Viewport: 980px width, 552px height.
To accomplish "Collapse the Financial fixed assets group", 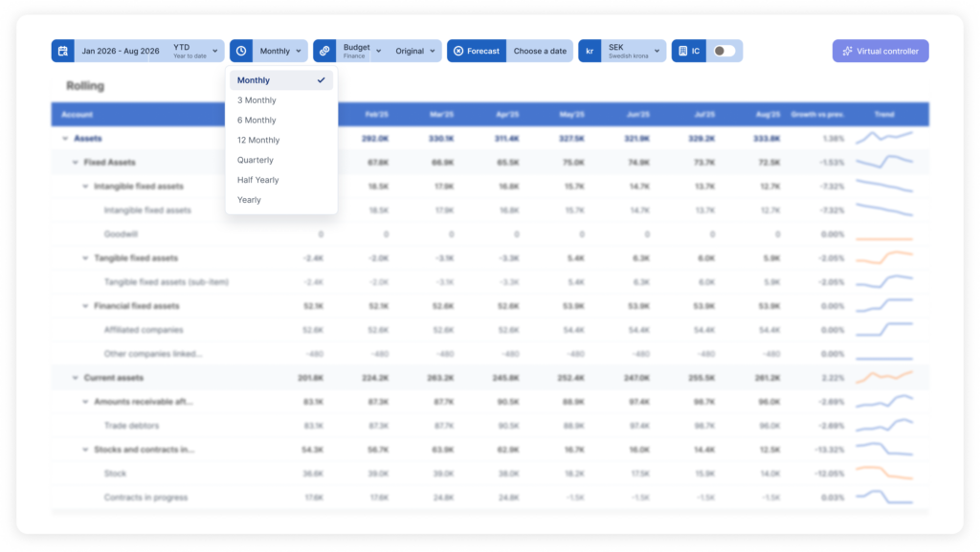I will 85,306.
